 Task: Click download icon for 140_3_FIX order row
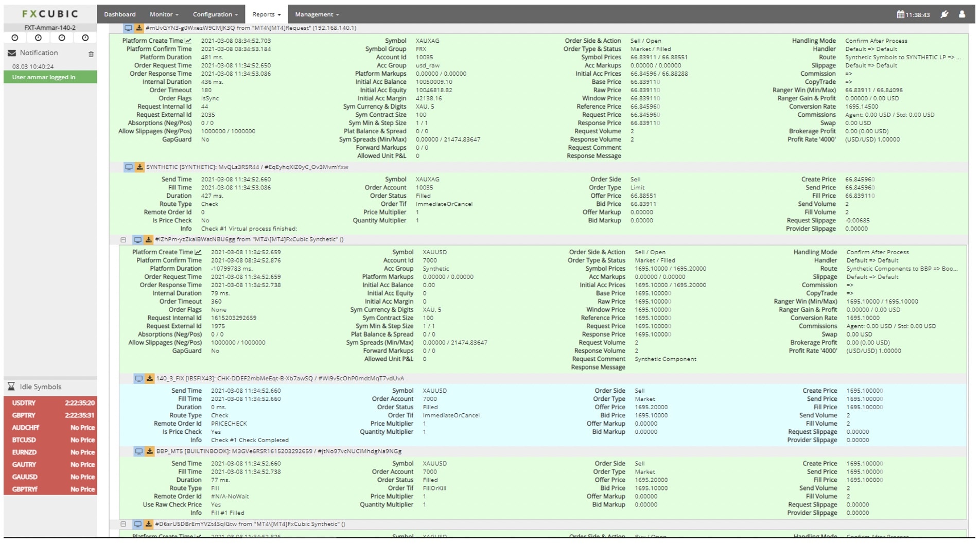tap(149, 379)
